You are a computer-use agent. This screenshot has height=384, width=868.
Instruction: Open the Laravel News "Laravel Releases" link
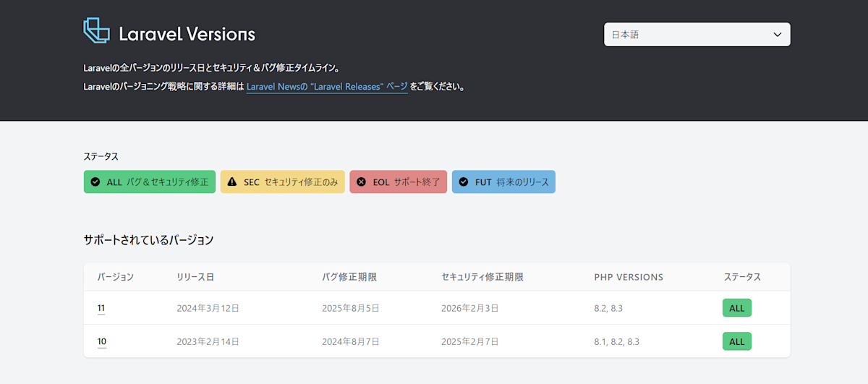(327, 87)
